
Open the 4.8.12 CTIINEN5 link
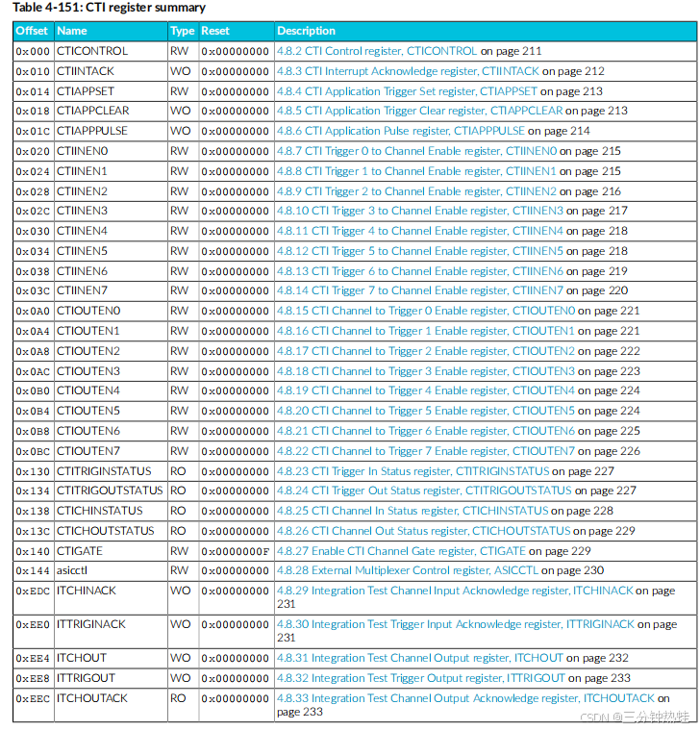point(420,251)
